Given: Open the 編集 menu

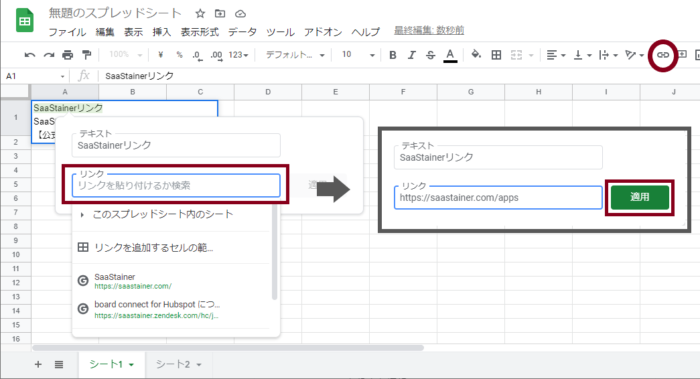Looking at the screenshot, I should 105,32.
